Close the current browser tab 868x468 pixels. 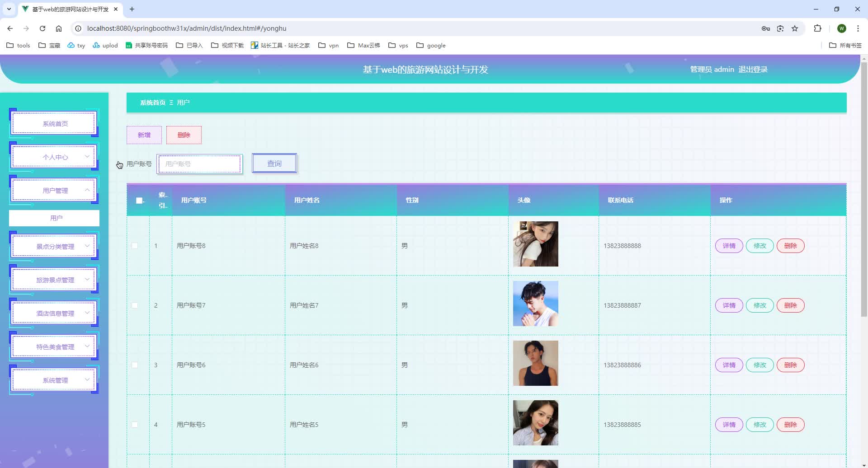(116, 9)
